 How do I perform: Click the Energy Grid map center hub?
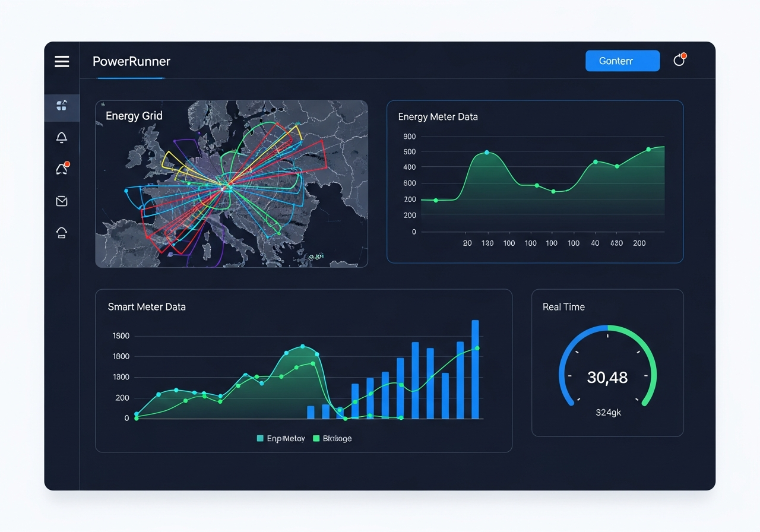click(226, 187)
